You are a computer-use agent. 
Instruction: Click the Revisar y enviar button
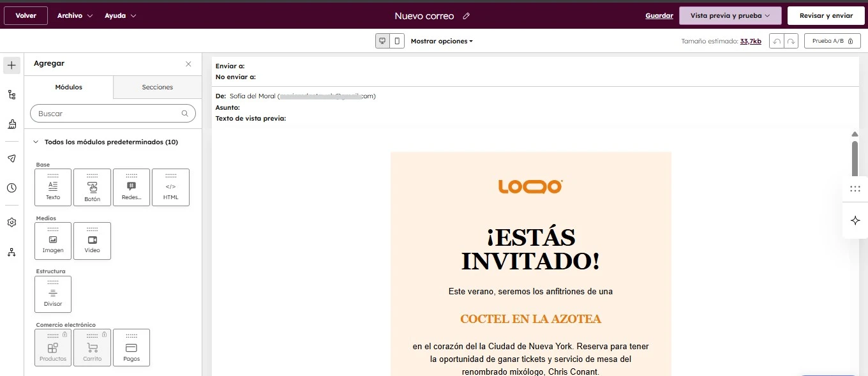[x=826, y=15]
